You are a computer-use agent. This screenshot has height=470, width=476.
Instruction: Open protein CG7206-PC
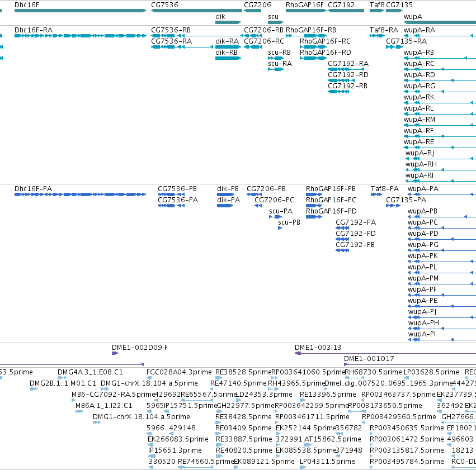click(258, 206)
